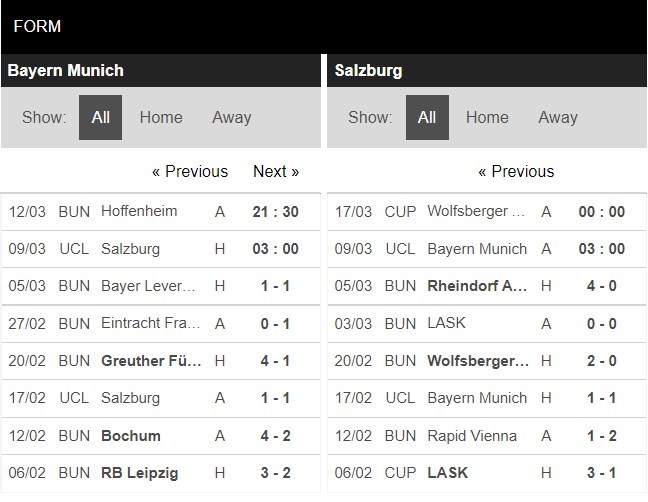Image resolution: width=648 pixels, height=502 pixels.
Task: Show Salzburg Home matches only
Action: point(487,117)
